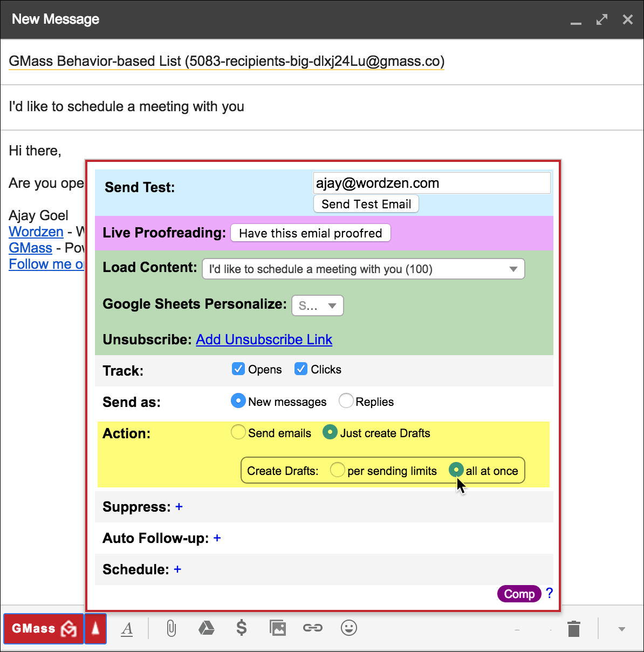Attach a file using the paperclip icon
The width and height of the screenshot is (644, 652).
(x=171, y=628)
